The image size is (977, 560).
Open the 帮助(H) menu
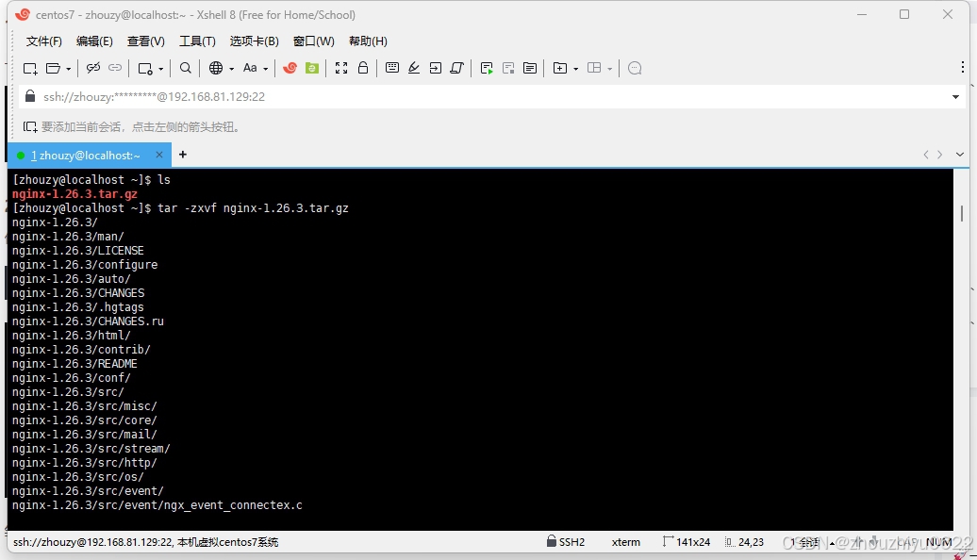point(368,41)
